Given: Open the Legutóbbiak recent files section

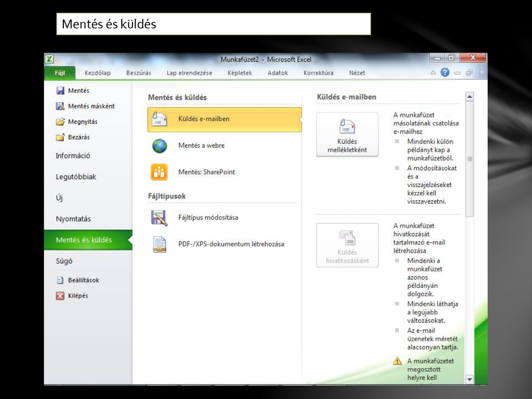Looking at the screenshot, I should tap(76, 177).
